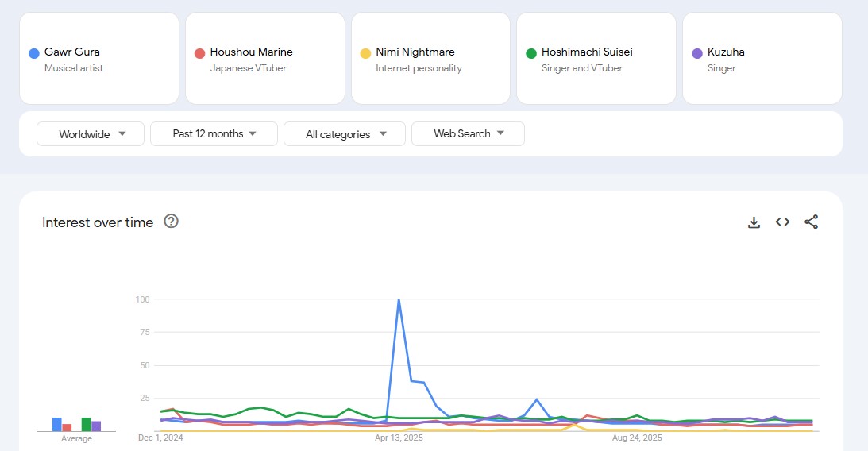
Task: Click the 'Musical artist' subtitle
Action: coord(74,68)
